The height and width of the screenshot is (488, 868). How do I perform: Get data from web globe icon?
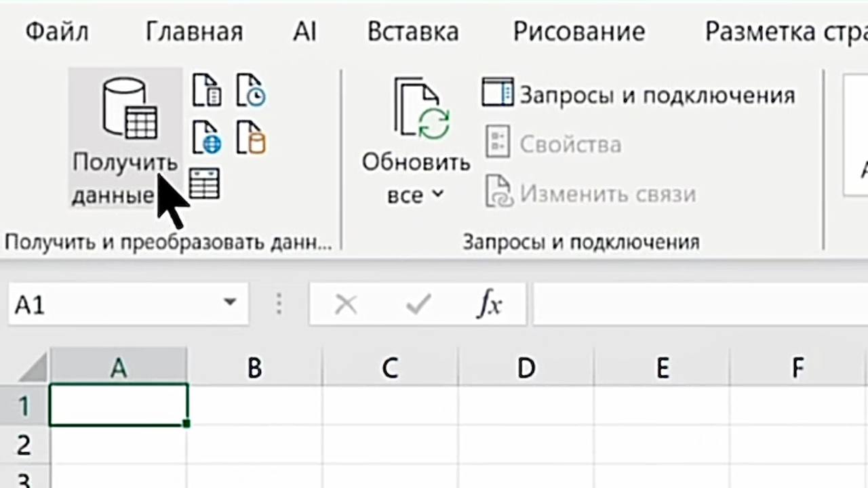pyautogui.click(x=207, y=137)
